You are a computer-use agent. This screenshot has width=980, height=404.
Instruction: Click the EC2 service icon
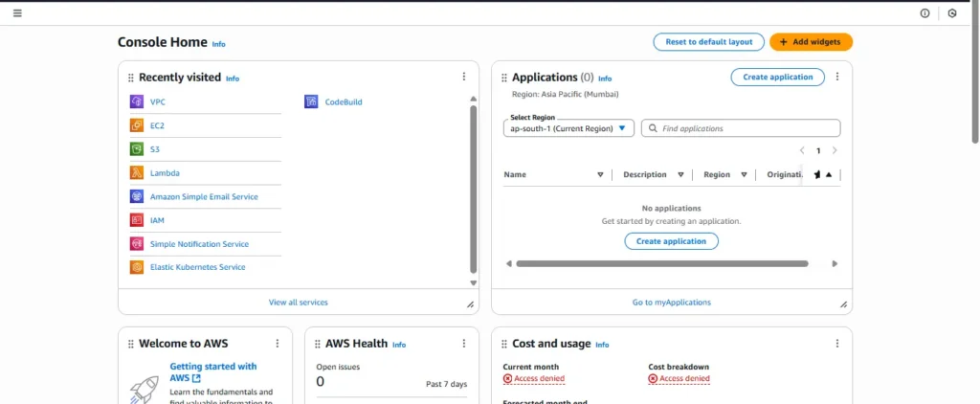(x=137, y=125)
